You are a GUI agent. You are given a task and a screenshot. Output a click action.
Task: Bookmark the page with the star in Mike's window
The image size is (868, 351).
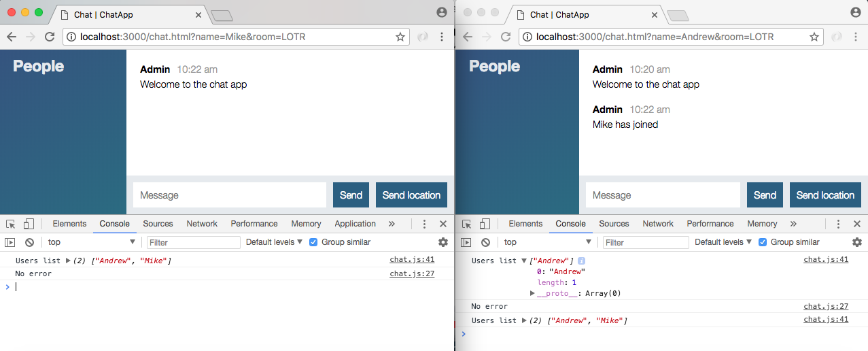(x=400, y=37)
